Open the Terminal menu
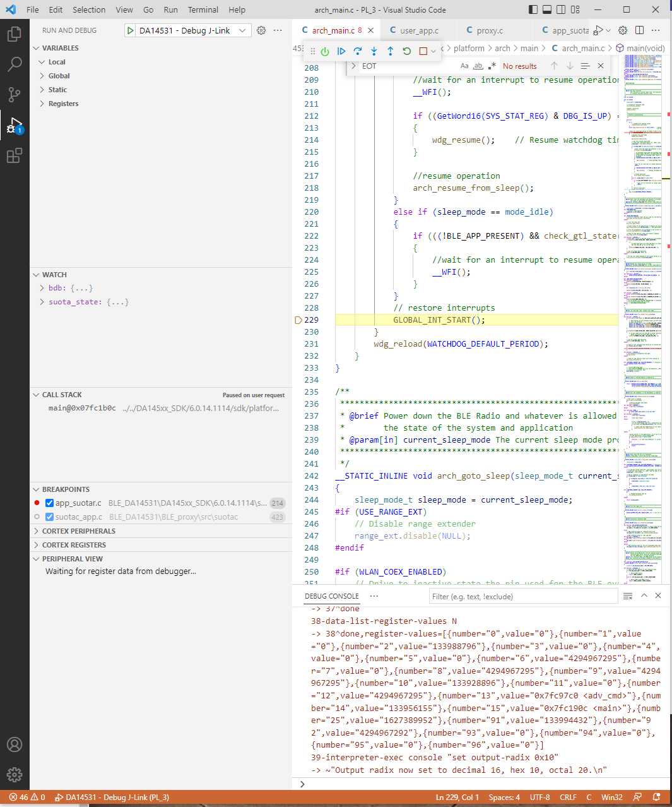 tap(203, 9)
